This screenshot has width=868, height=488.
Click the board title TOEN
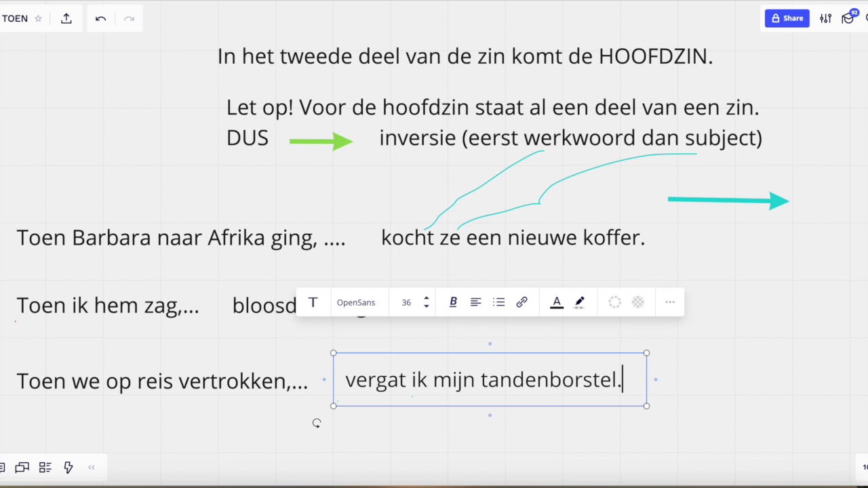click(x=15, y=18)
